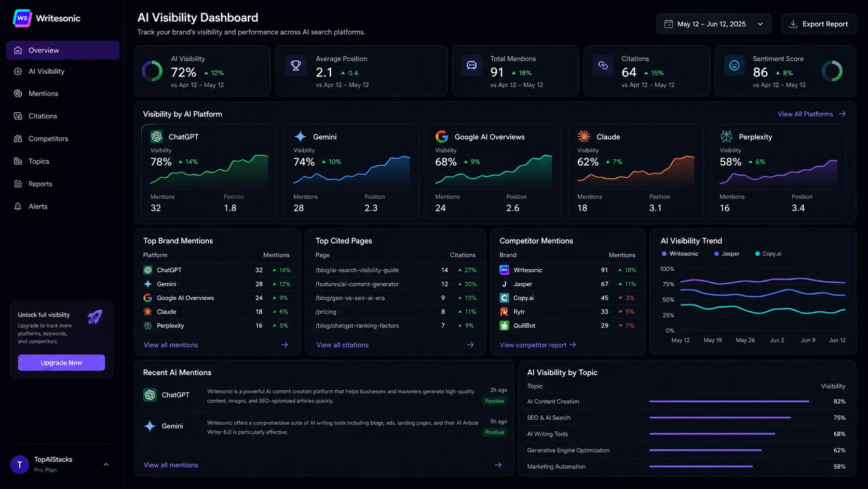
Task: Open View All Platforms link
Action: [x=811, y=114]
